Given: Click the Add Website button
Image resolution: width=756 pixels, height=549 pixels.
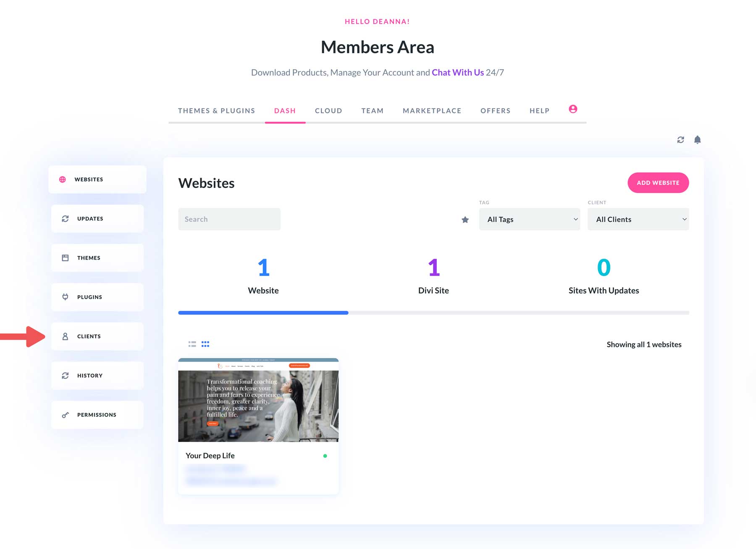Looking at the screenshot, I should pos(658,183).
